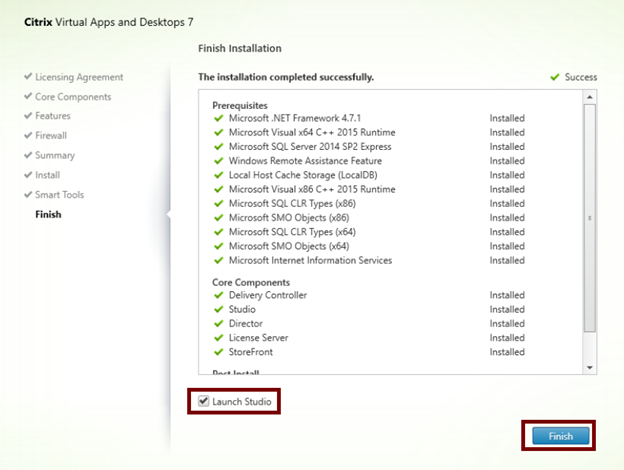The height and width of the screenshot is (470, 624).
Task: Click checkmark next to Studio component
Action: pos(218,309)
